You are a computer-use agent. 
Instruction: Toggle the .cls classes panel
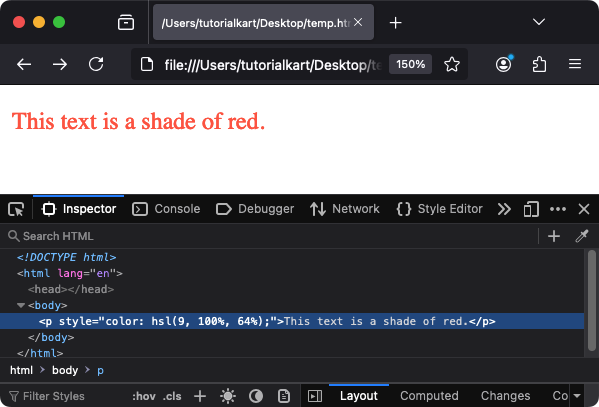pyautogui.click(x=172, y=396)
